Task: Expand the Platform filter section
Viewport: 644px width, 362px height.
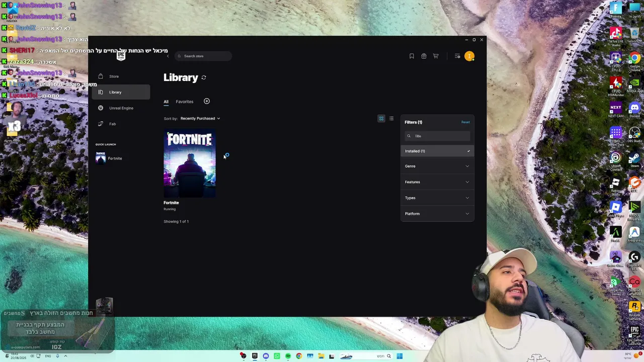Action: 437,214
